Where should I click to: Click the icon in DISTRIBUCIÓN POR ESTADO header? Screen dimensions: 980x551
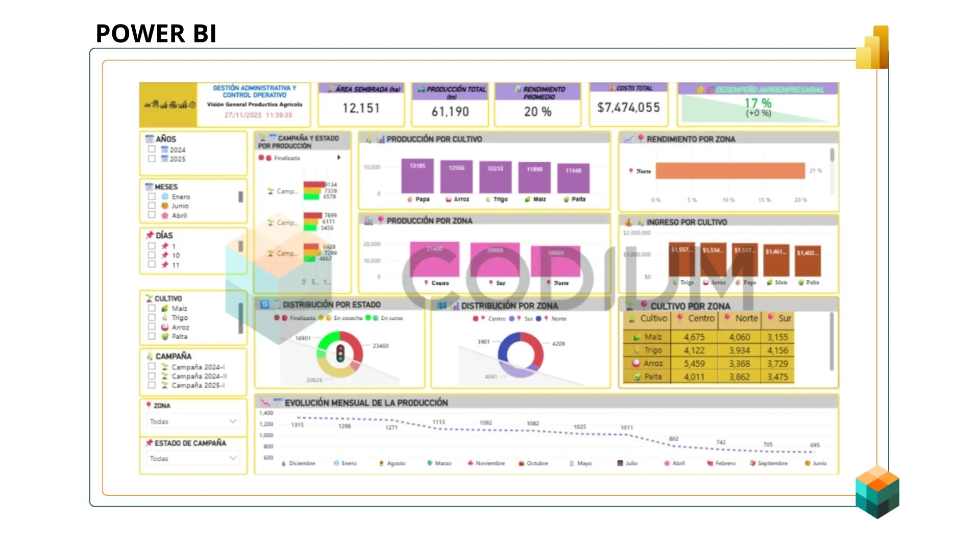pyautogui.click(x=265, y=305)
